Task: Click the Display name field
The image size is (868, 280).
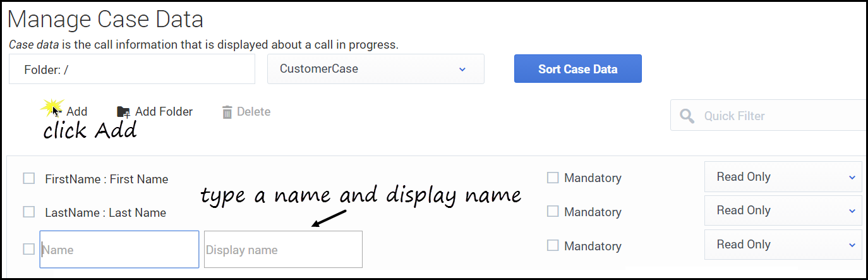Action: [283, 250]
